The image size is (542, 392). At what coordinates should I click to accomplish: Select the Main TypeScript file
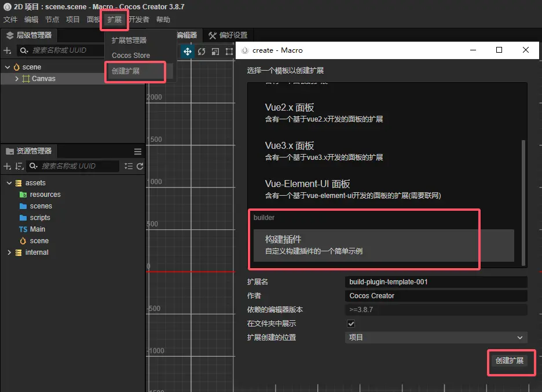(37, 229)
